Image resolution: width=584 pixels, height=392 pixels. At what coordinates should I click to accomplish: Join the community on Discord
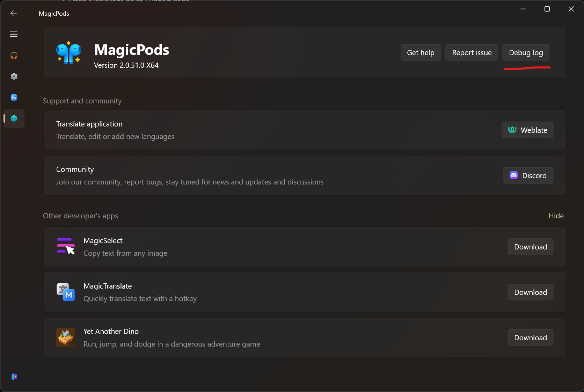(x=528, y=175)
